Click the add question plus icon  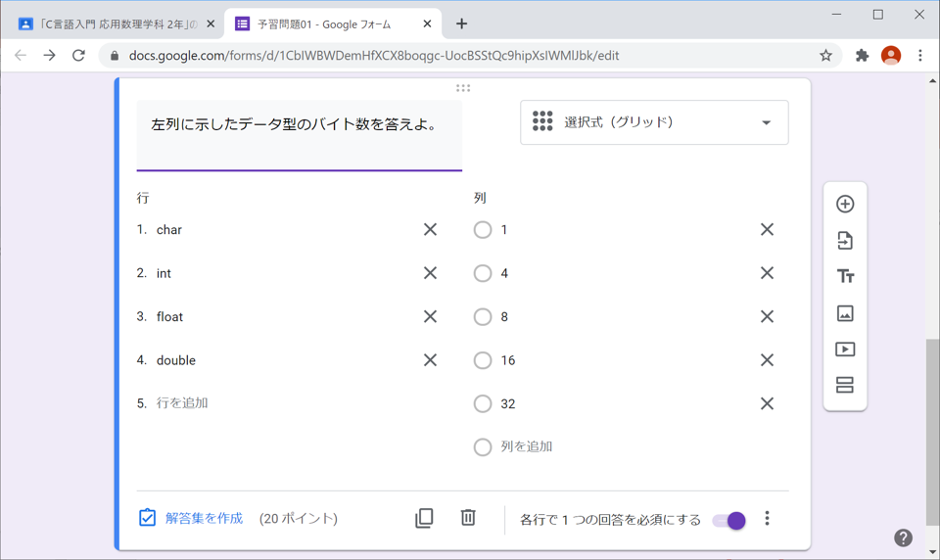pos(845,204)
